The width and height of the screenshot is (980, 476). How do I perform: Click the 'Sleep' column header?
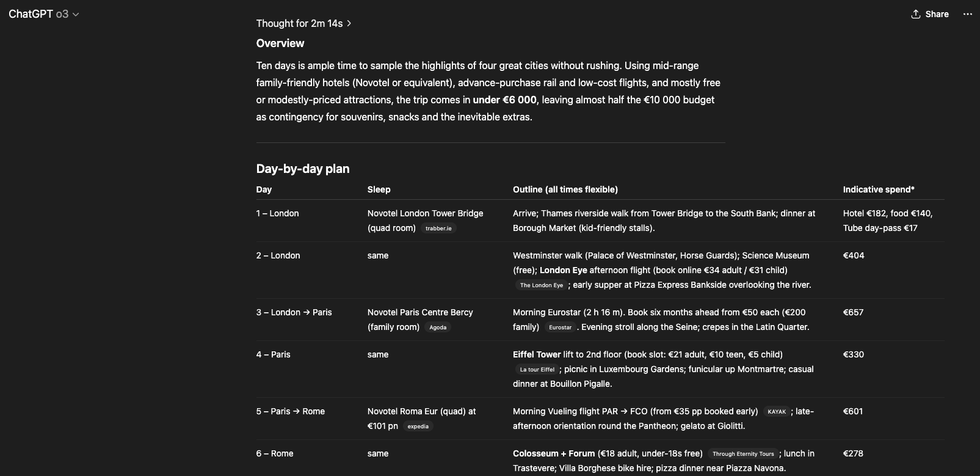click(x=379, y=189)
